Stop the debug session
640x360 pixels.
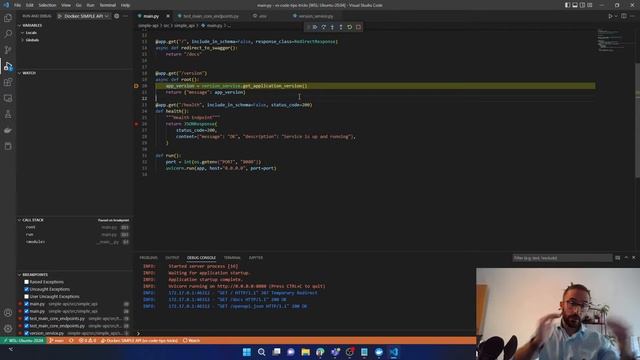click(358, 27)
